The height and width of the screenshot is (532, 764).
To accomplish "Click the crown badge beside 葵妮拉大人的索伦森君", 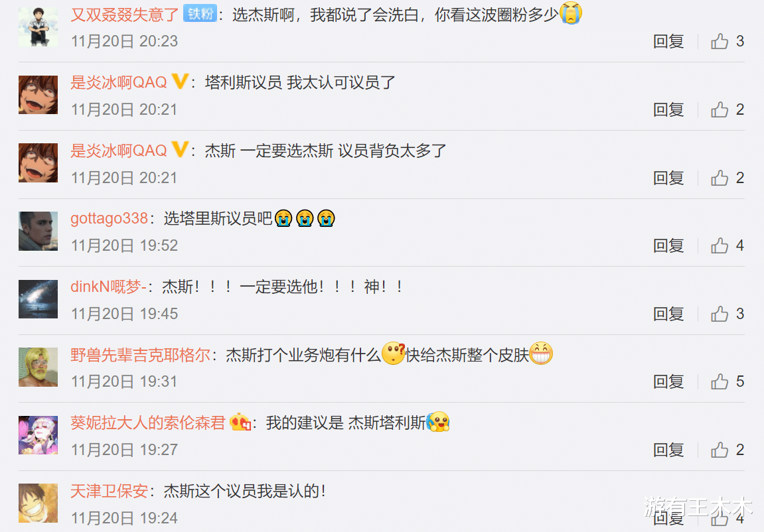I will point(240,422).
